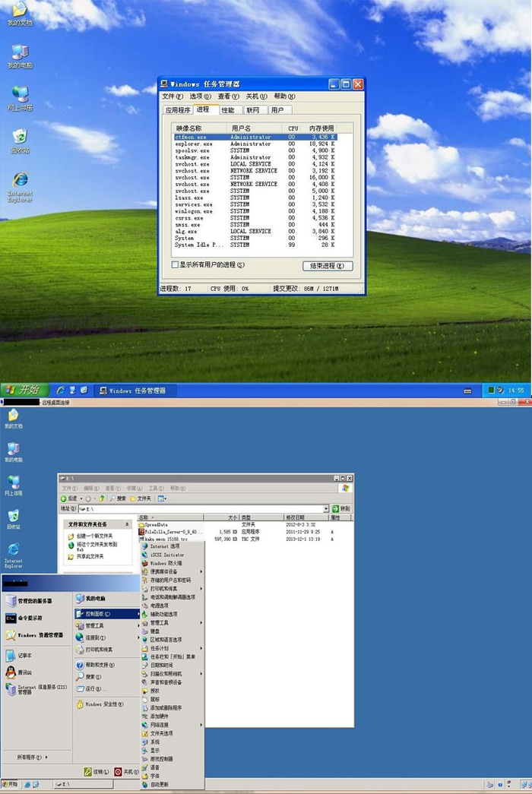Click the green 转到 go arrow
Viewport: 532px width, 794px height.
pyautogui.click(x=335, y=508)
